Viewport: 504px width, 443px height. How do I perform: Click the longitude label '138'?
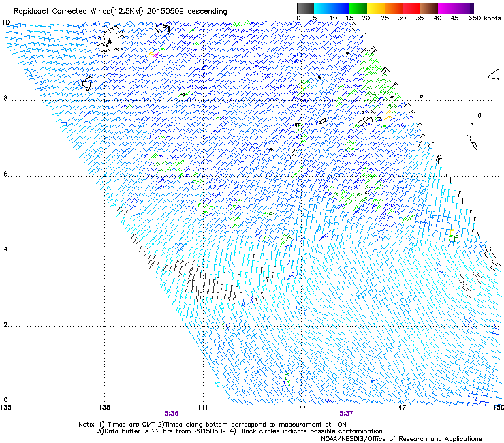point(104,408)
